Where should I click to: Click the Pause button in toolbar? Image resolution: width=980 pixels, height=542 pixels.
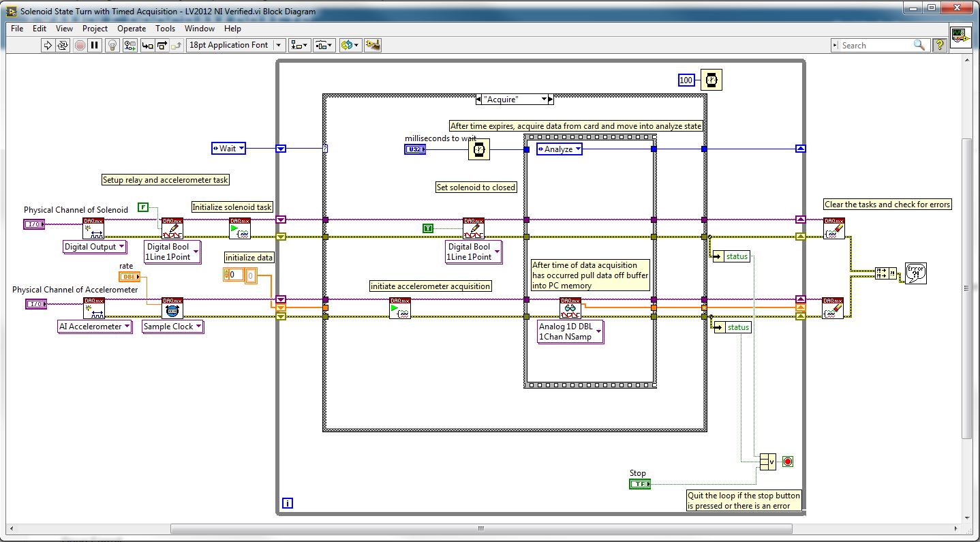[95, 45]
